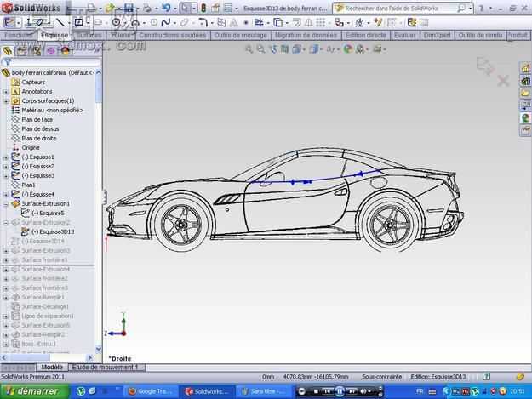Image resolution: width=532 pixels, height=399 pixels.
Task: Click Stop in taskbar media player
Action: tap(316, 391)
